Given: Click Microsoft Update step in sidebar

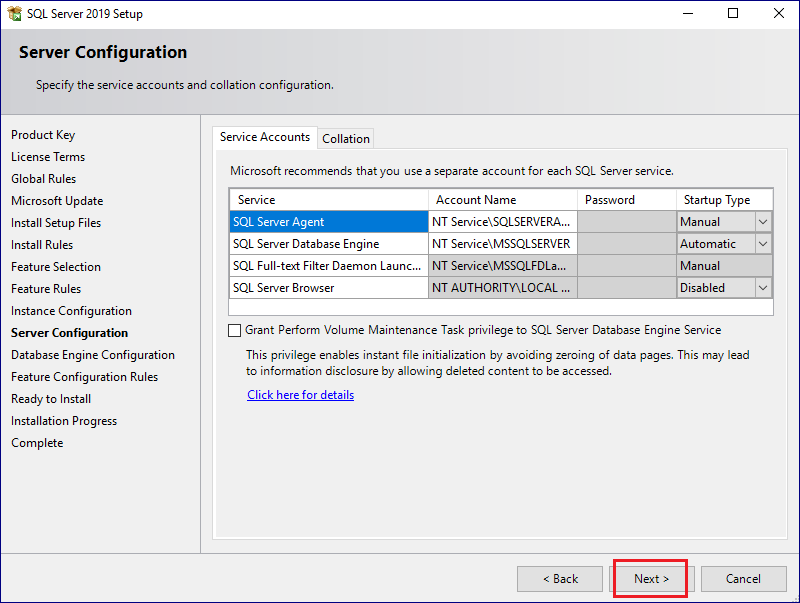Looking at the screenshot, I should pos(57,201).
